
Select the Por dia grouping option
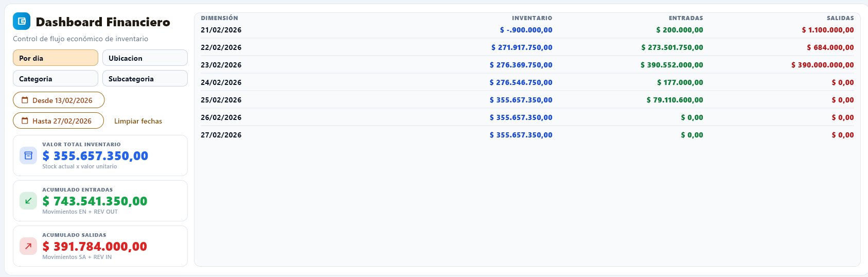coord(56,58)
